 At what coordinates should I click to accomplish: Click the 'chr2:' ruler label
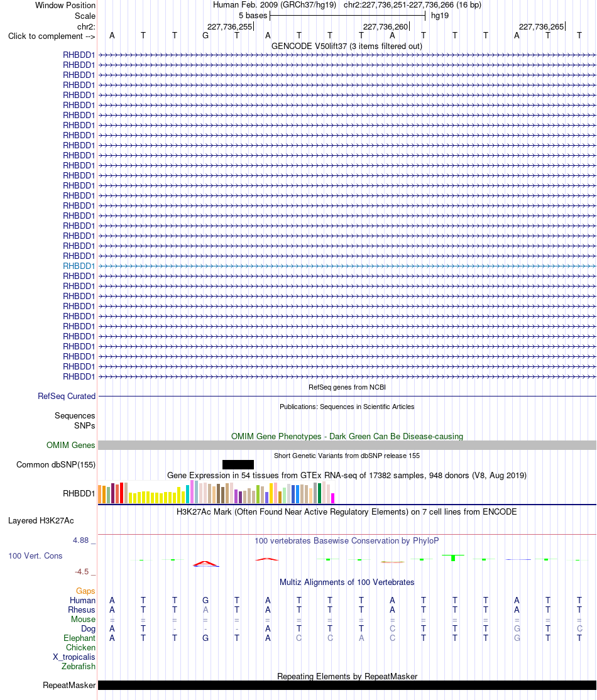[x=86, y=26]
